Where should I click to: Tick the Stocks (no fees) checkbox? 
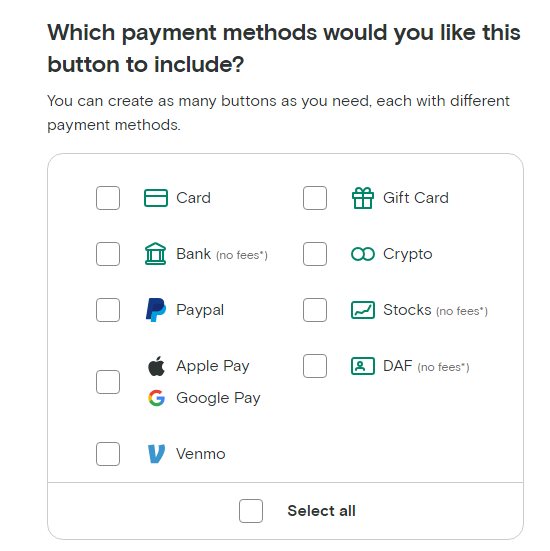315,310
